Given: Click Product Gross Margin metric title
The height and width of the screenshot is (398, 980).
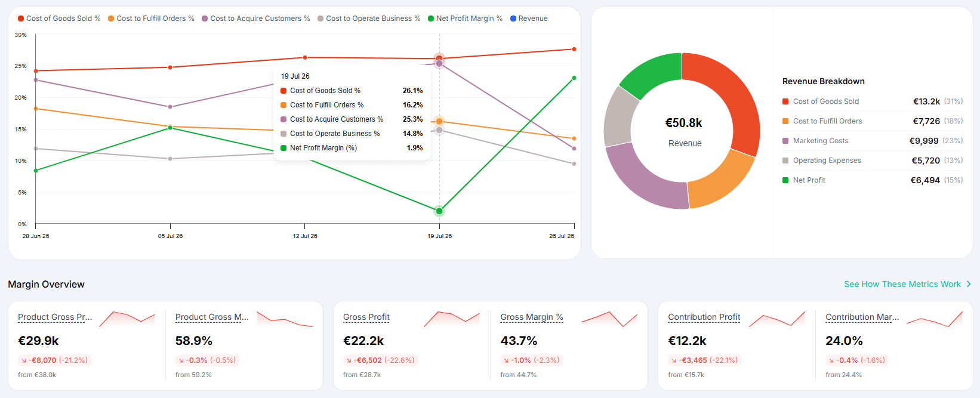Looking at the screenshot, I should pyautogui.click(x=212, y=317).
